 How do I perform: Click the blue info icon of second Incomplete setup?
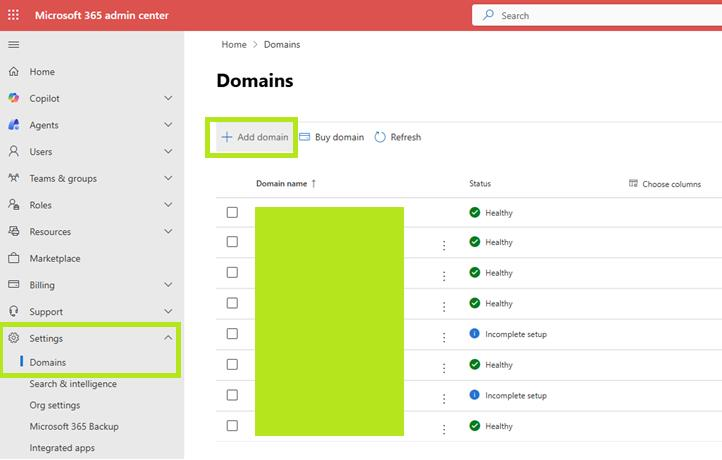474,395
